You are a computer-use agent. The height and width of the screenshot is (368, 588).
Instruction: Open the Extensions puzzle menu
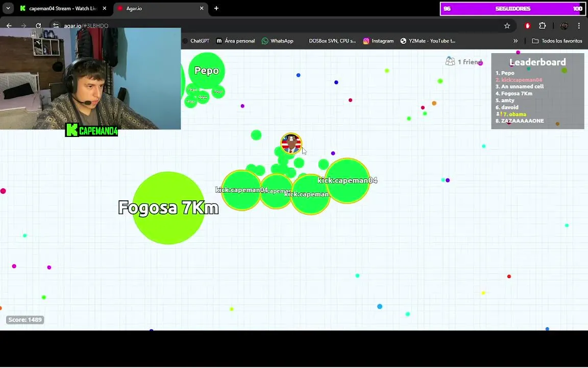point(542,26)
